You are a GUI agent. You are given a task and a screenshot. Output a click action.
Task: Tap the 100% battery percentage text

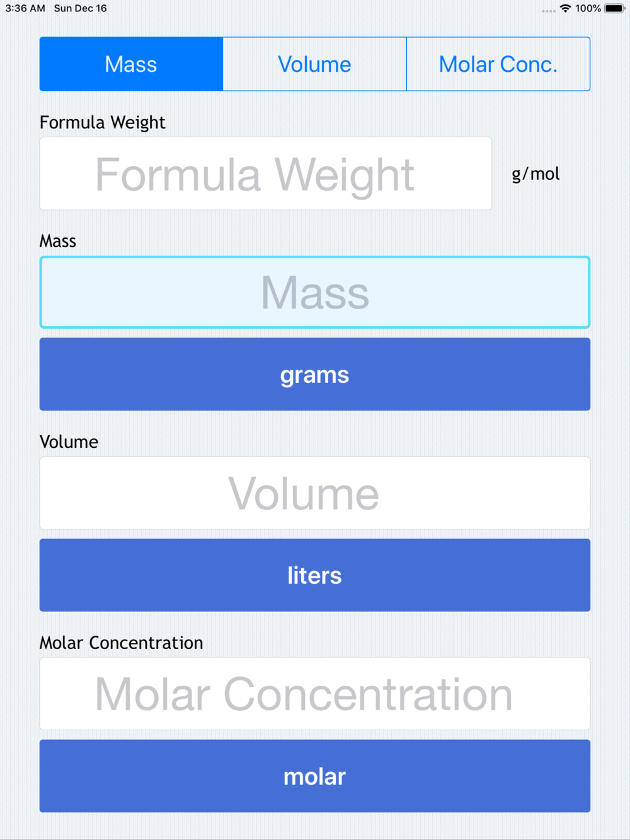(588, 8)
